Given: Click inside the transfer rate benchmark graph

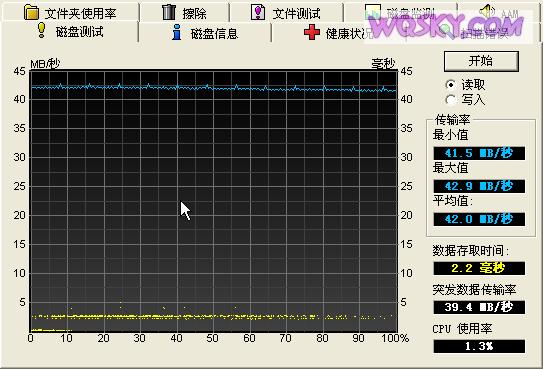Looking at the screenshot, I should [x=214, y=201].
